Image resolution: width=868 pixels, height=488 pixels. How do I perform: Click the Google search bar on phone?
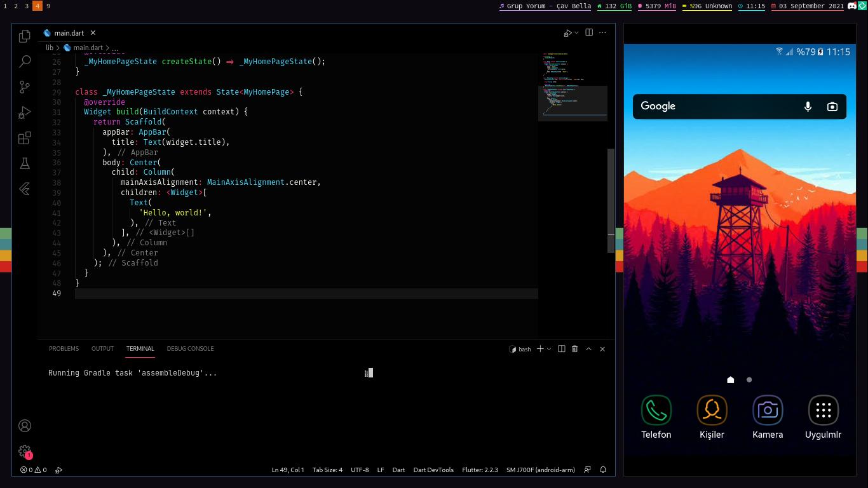(x=740, y=106)
